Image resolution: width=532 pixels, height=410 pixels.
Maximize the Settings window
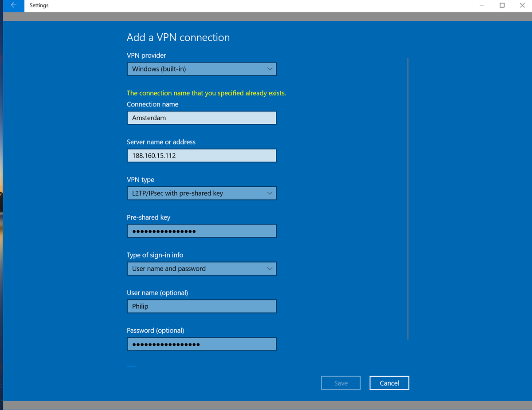502,5
